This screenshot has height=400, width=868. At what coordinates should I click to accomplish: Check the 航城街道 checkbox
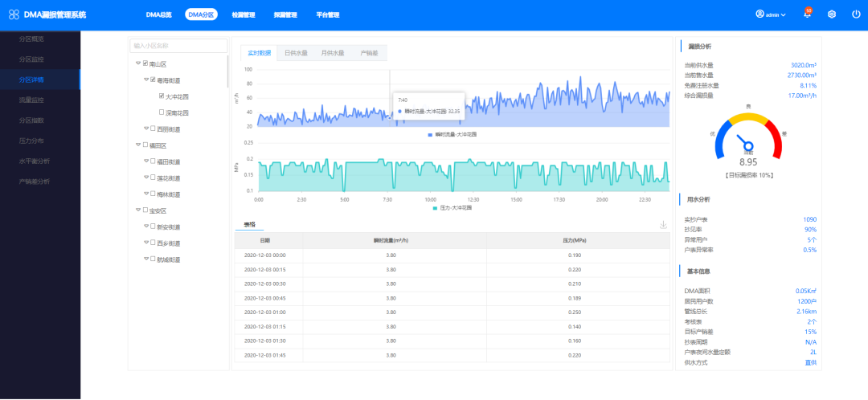154,259
